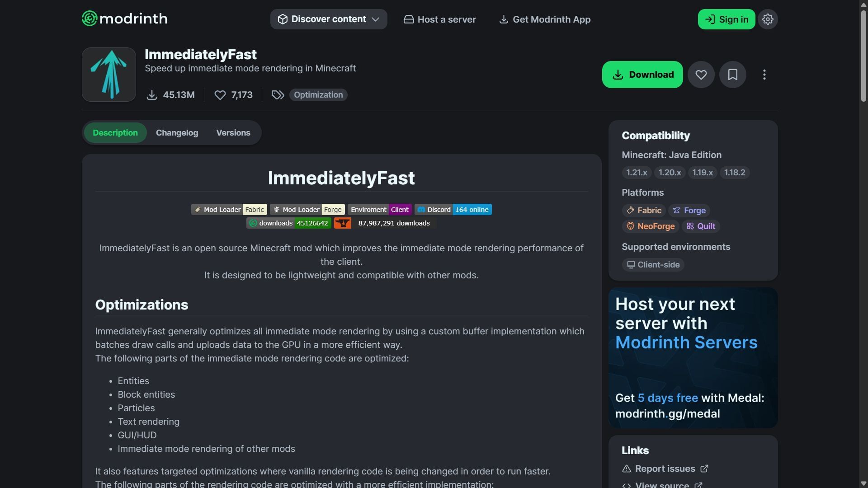Expand the Discover content dropdown

pos(329,19)
